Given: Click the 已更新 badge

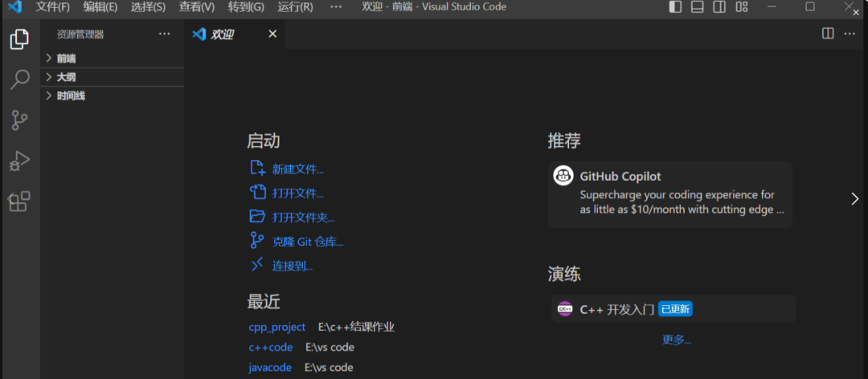Looking at the screenshot, I should (675, 308).
